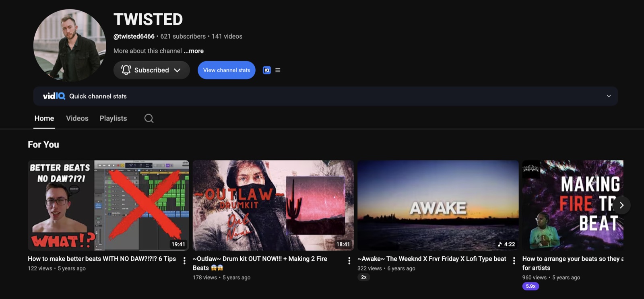644x299 pixels.
Task: Select the Home tab
Action: click(x=44, y=118)
